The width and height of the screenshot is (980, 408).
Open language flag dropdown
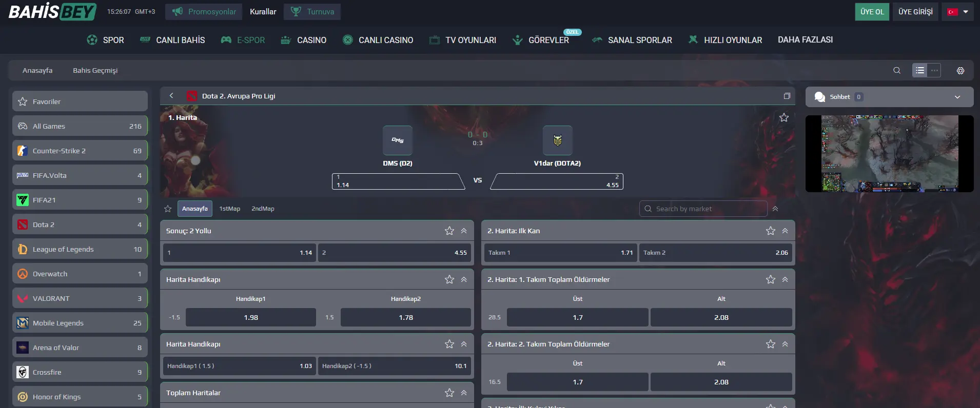pyautogui.click(x=957, y=12)
